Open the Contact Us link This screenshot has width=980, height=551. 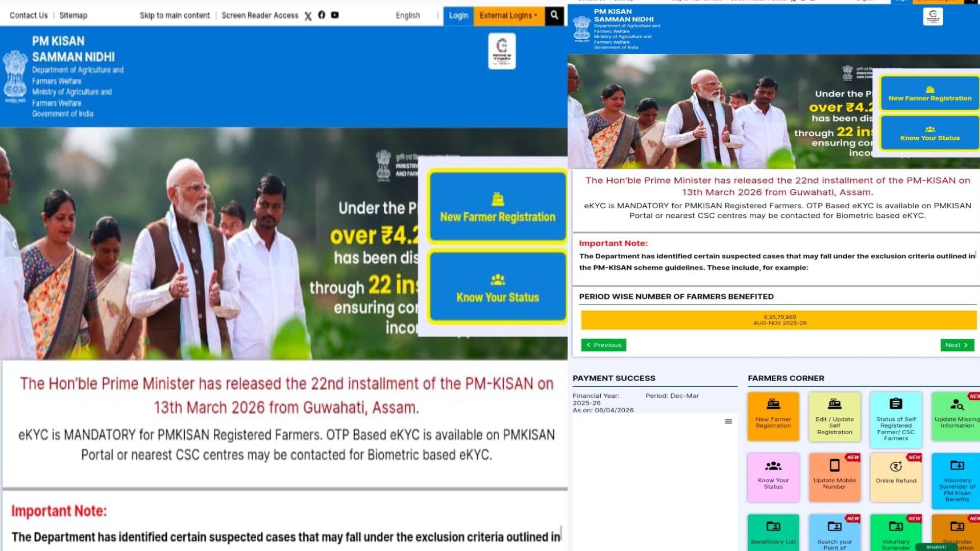pos(29,16)
